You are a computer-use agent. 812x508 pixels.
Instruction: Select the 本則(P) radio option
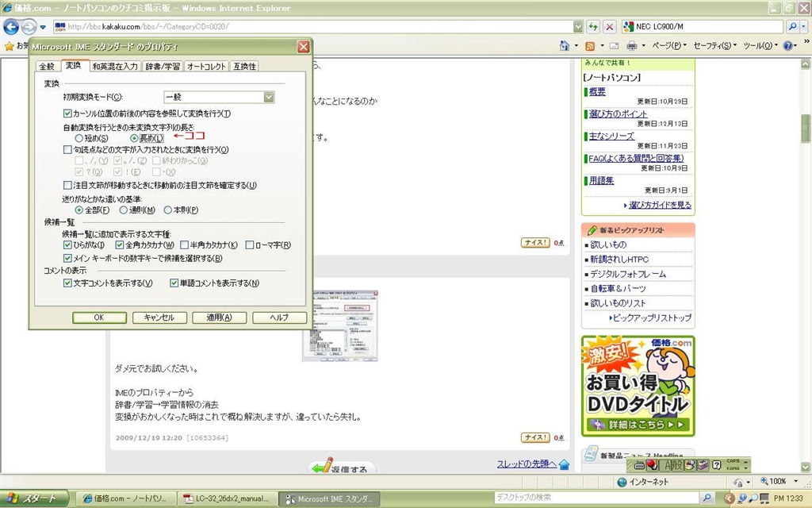point(168,210)
